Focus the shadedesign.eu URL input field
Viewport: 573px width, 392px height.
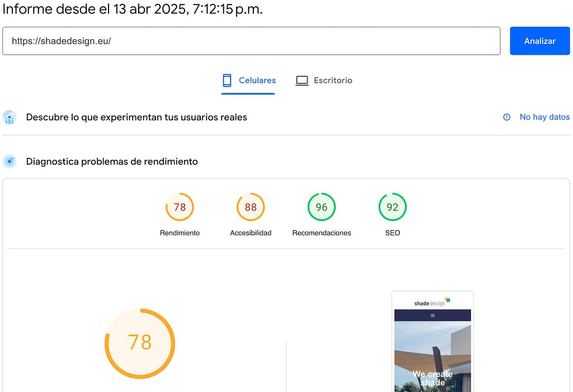[x=251, y=41]
